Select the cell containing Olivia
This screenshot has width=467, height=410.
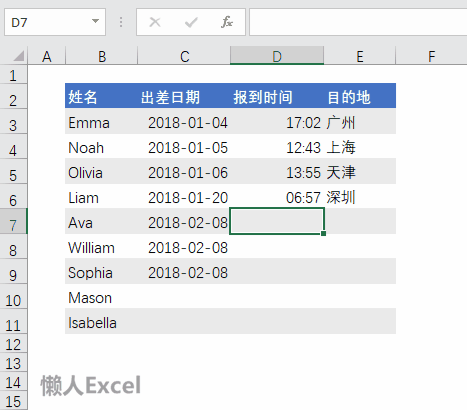101,171
